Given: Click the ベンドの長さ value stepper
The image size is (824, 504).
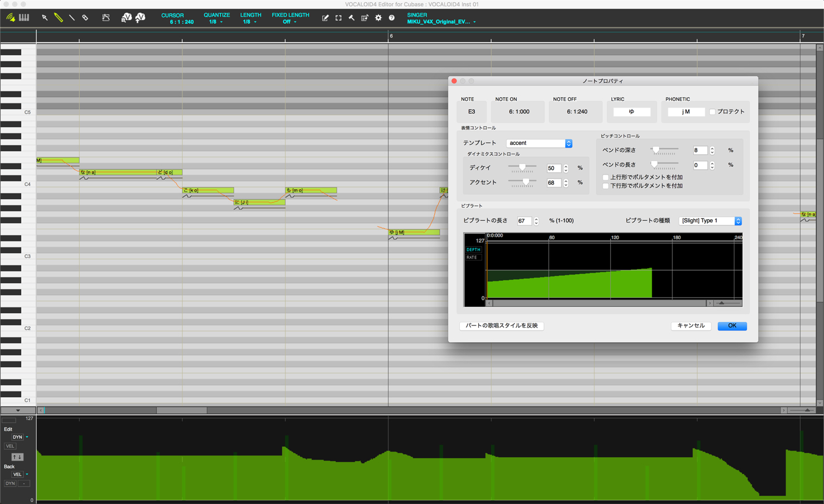Looking at the screenshot, I should [712, 165].
